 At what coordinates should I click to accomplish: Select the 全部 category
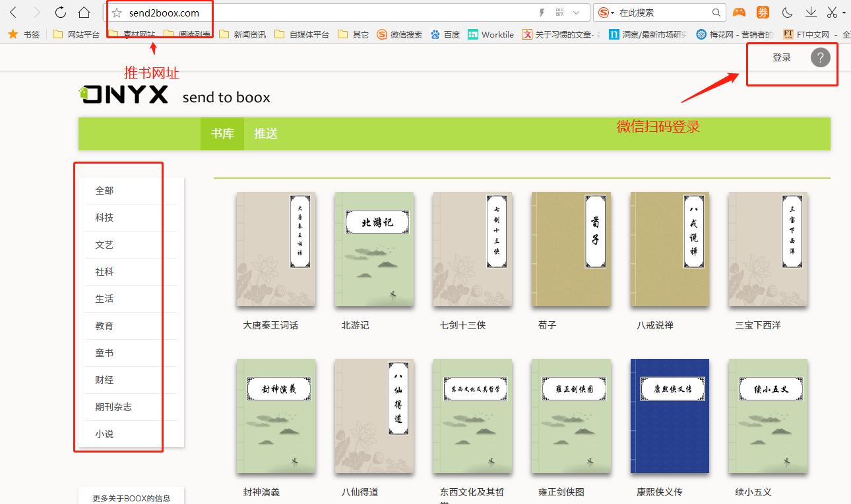coord(131,191)
